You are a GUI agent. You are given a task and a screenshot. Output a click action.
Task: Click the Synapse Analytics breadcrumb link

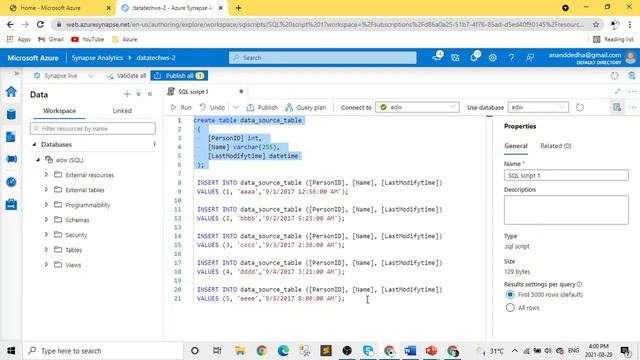click(97, 58)
